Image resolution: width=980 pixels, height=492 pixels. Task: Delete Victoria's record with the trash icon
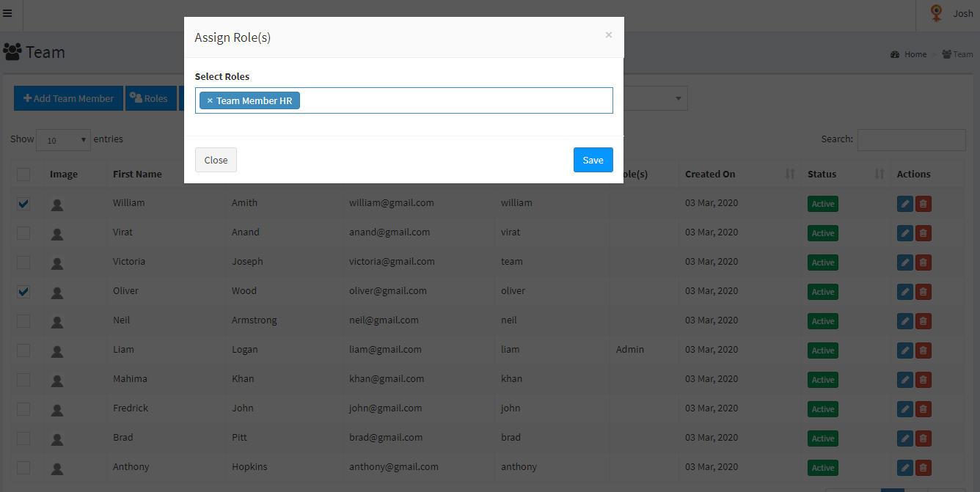924,262
